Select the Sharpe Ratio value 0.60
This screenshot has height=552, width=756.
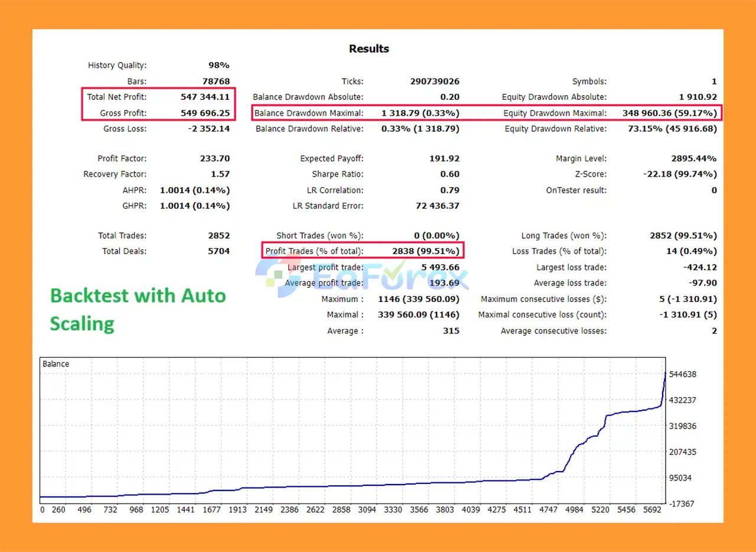[449, 174]
